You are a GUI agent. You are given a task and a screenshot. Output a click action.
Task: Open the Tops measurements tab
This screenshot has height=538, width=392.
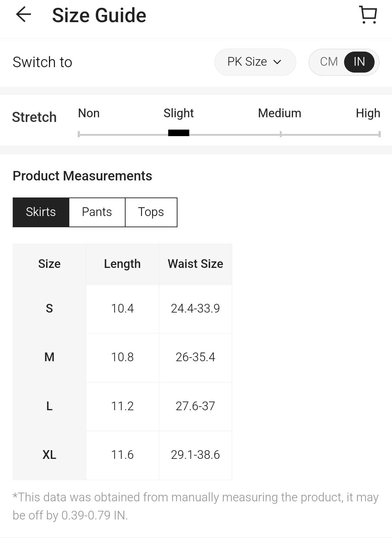click(151, 212)
